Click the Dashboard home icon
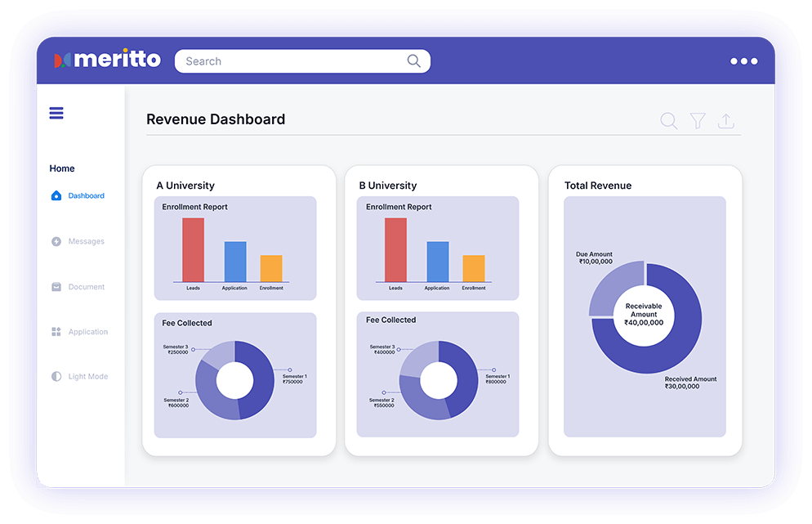The image size is (812, 524). coord(56,196)
